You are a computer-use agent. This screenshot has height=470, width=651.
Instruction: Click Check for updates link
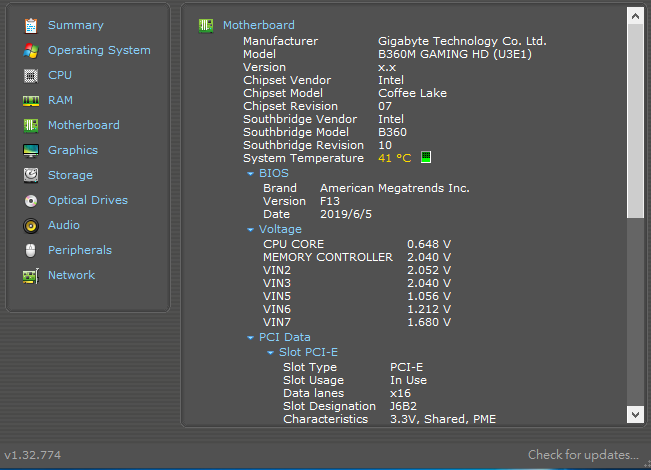583,455
